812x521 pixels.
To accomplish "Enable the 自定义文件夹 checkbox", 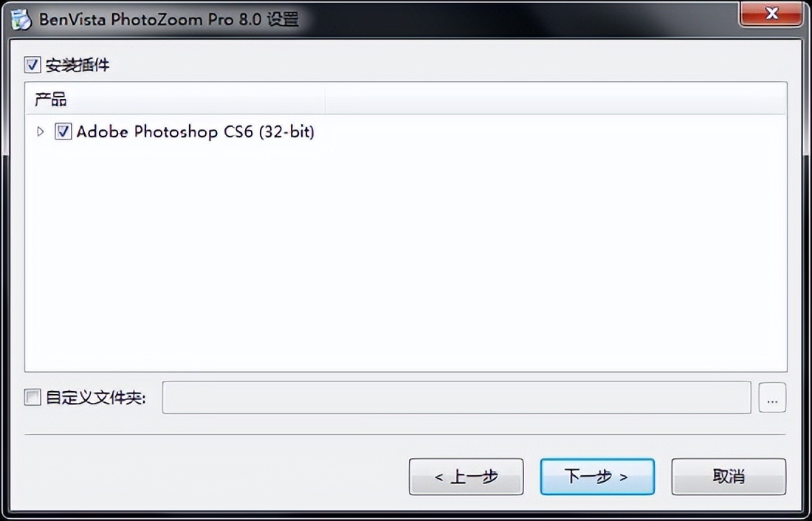I will [x=32, y=398].
